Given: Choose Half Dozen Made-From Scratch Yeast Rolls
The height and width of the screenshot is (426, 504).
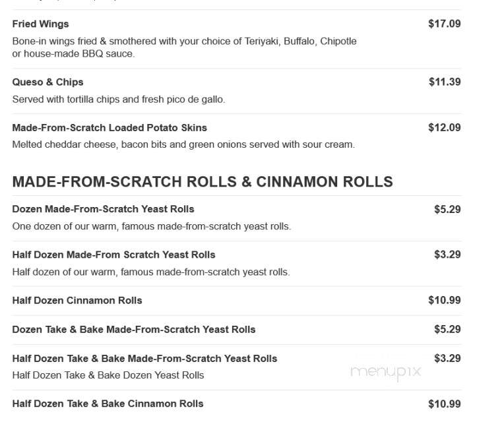Looking at the screenshot, I should click(113, 255).
